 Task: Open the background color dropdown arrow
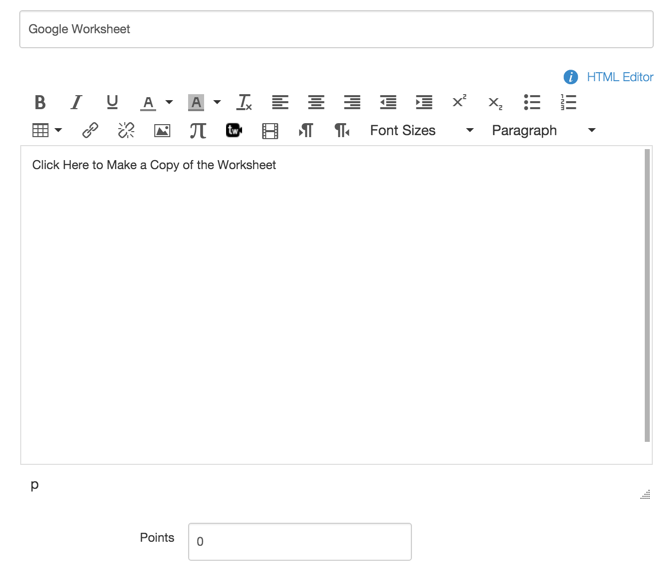[x=217, y=102]
